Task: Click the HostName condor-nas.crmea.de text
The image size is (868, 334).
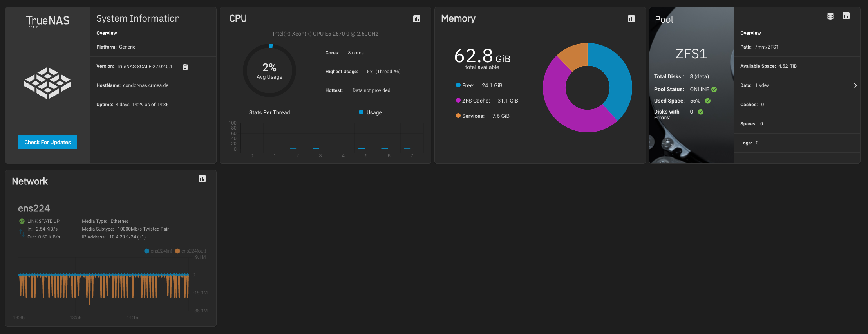Action: tap(146, 85)
